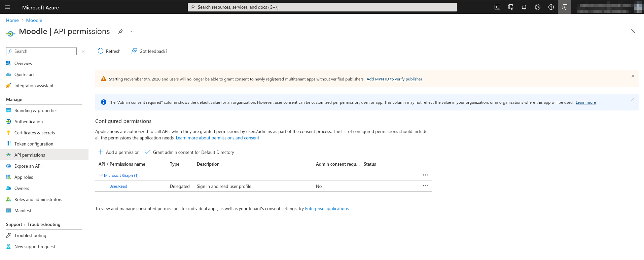Click Got feedback? in the toolbar
This screenshot has width=644, height=260.
(149, 51)
